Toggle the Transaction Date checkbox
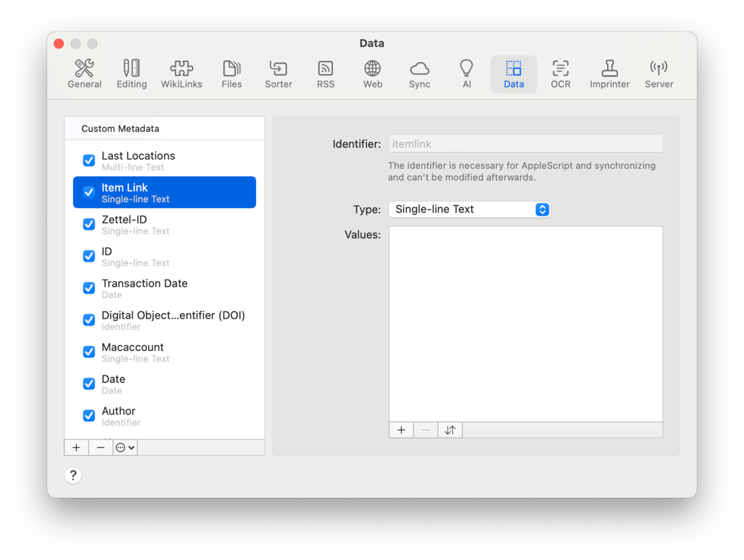This screenshot has width=744, height=560. pos(89,288)
